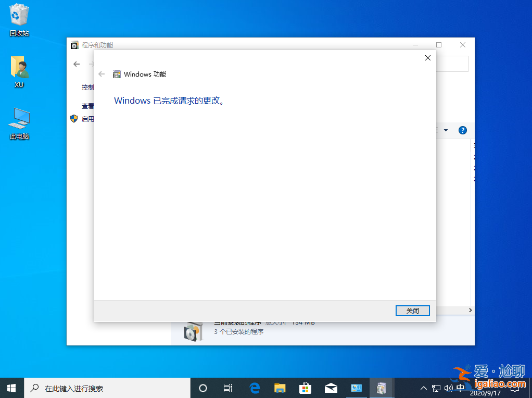Screen dimensions: 532x398
Task: Click the volume speaker icon in system tray
Action: pyautogui.click(x=449, y=388)
